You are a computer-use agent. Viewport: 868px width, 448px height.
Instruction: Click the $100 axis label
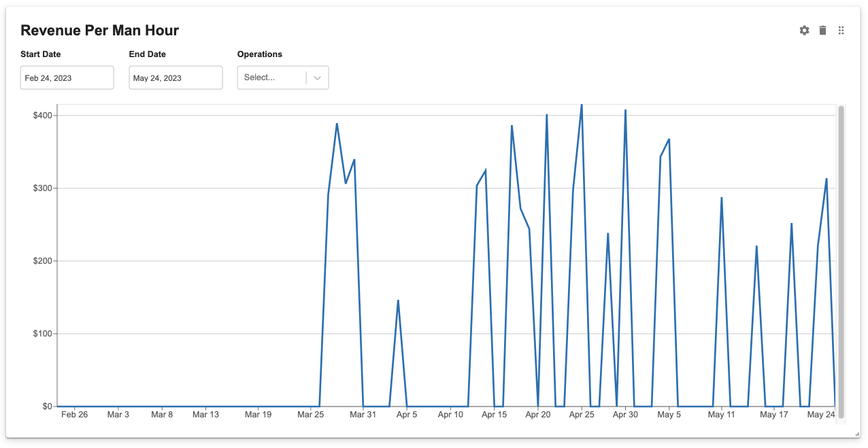tap(42, 334)
